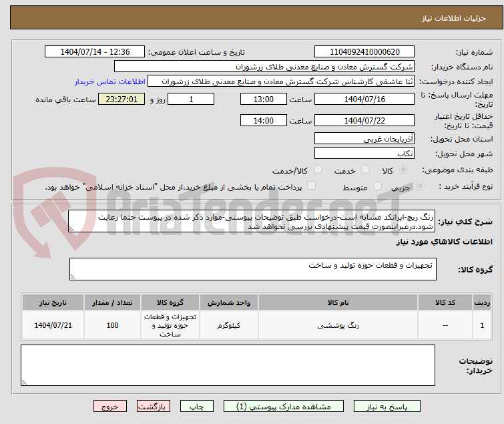Click the price validity date 1404/07/22
504x424 pixels.
[x=364, y=121]
